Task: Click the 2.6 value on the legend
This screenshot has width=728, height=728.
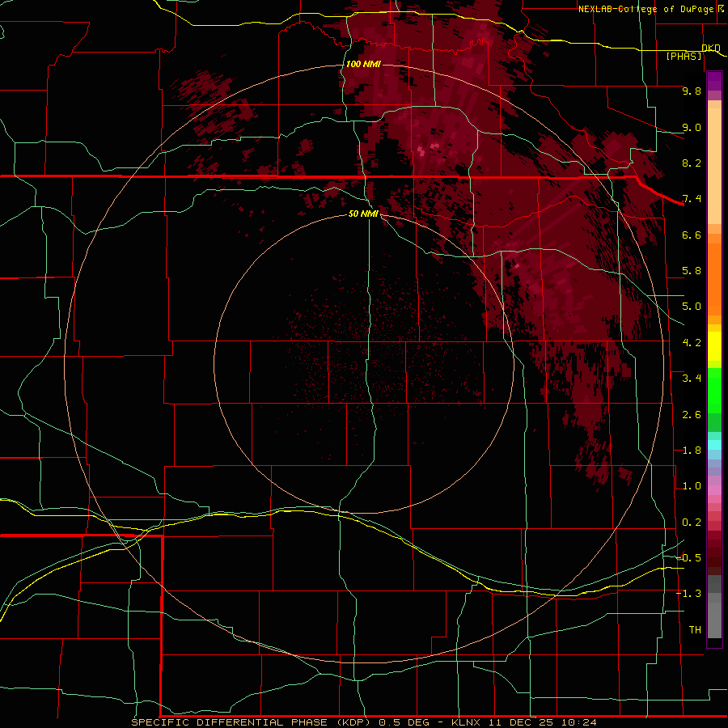Action: coord(692,415)
